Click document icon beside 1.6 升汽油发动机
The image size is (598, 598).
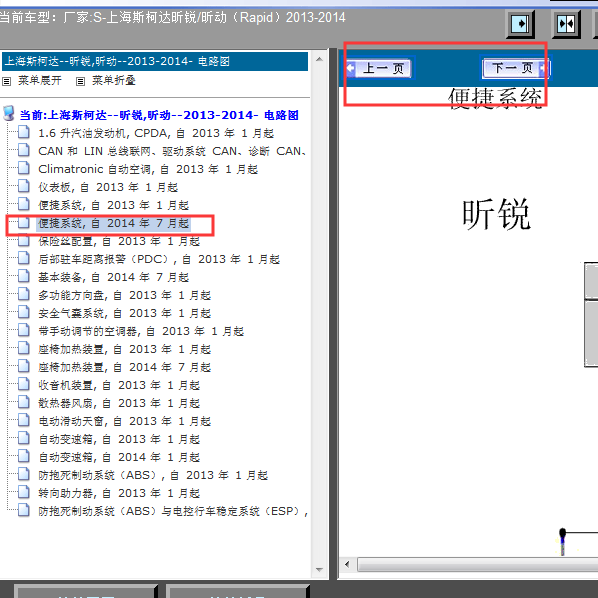(x=24, y=132)
